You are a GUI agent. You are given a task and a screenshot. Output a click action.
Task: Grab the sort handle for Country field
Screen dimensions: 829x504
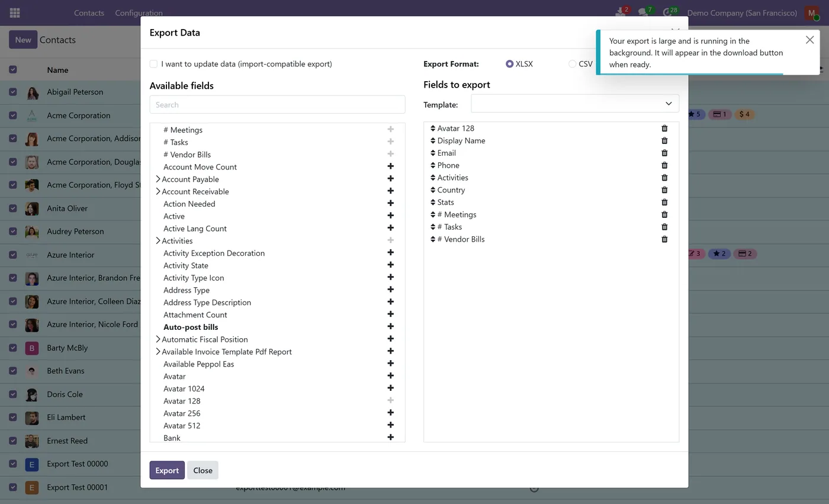point(433,190)
